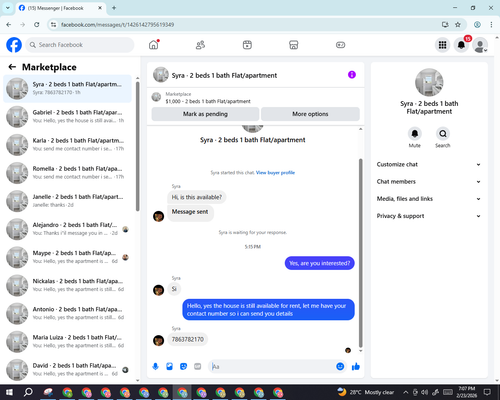Click the Search Facebook field
The width and height of the screenshot is (500, 400).
[80, 45]
